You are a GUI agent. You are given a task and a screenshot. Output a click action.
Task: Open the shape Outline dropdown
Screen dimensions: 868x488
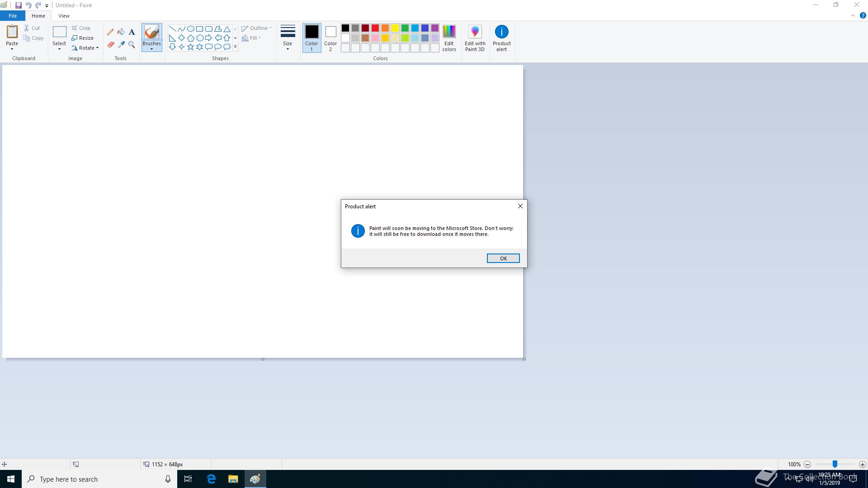point(257,28)
